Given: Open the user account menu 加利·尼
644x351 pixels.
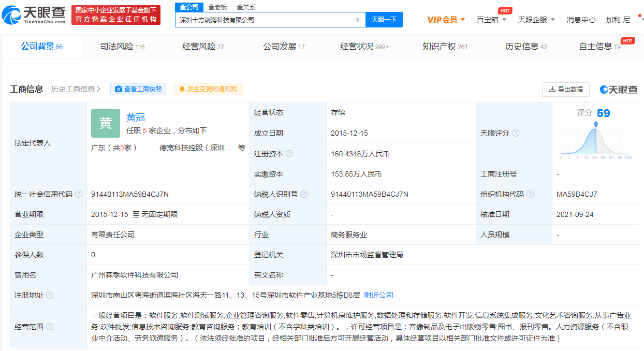Looking at the screenshot, I should point(624,20).
